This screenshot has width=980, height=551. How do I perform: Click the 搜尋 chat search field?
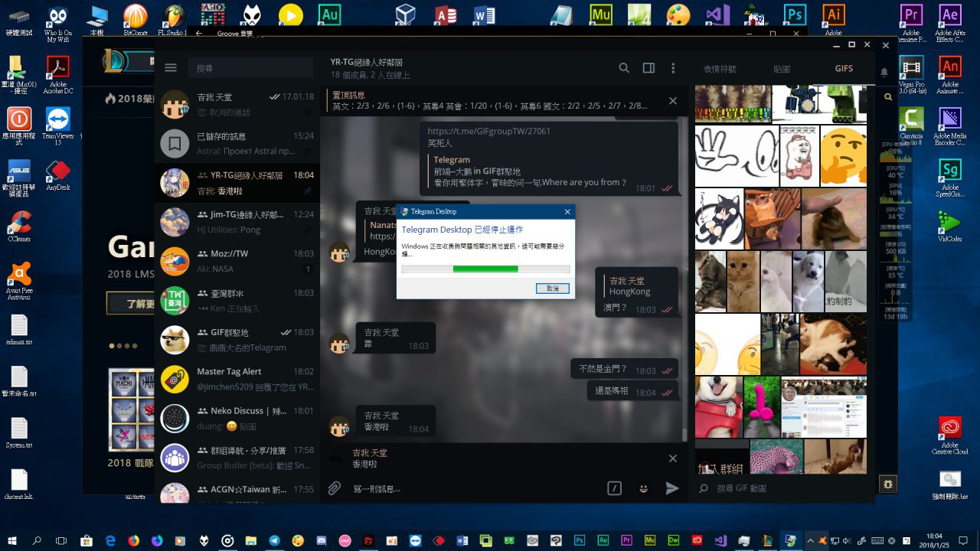249,68
